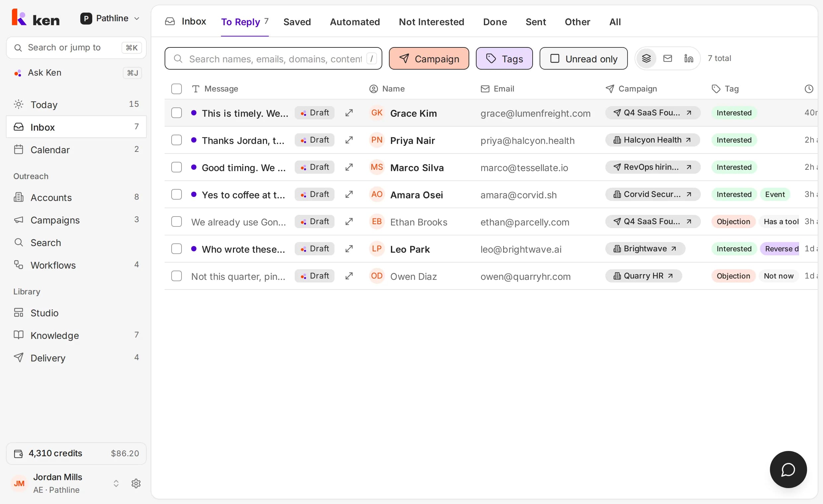Expand the Grace Kim message row
Screen dimensions: 823x504
pyautogui.click(x=349, y=113)
